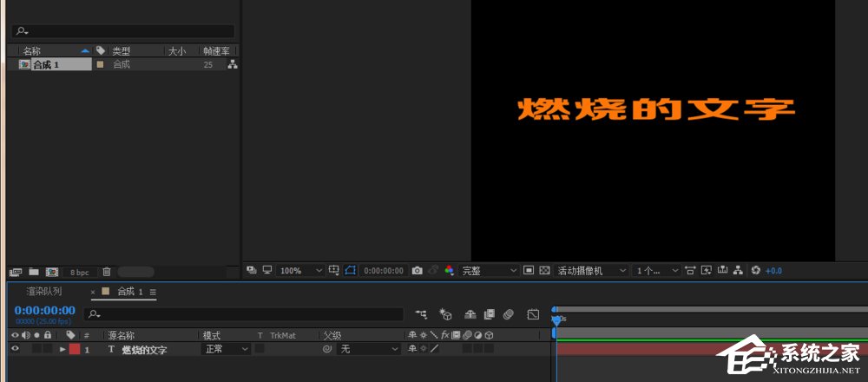This screenshot has width=868, height=382.
Task: Open the 合成 1 timeline panel menu
Action: tap(153, 292)
